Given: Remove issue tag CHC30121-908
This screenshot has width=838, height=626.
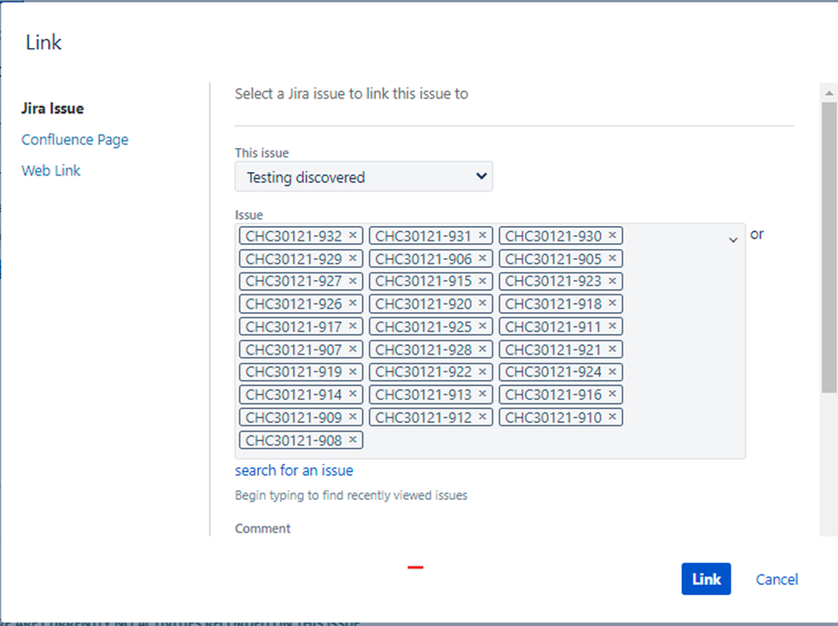Looking at the screenshot, I should [x=353, y=439].
